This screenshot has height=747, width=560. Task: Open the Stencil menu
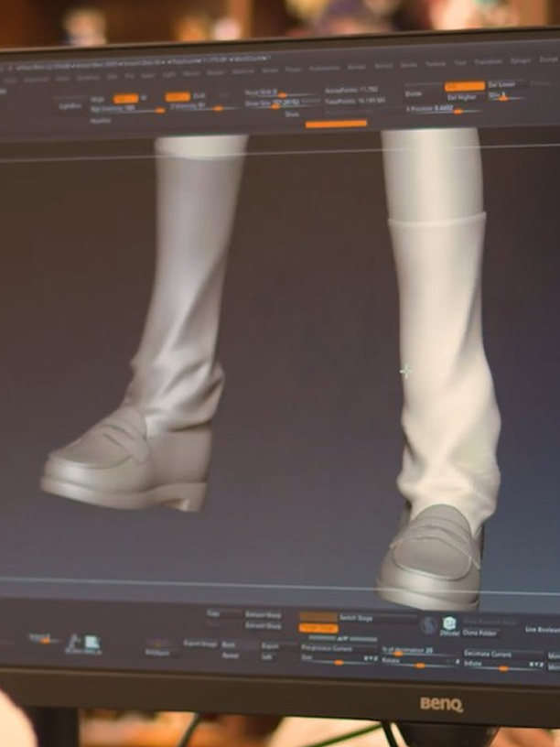click(x=383, y=66)
